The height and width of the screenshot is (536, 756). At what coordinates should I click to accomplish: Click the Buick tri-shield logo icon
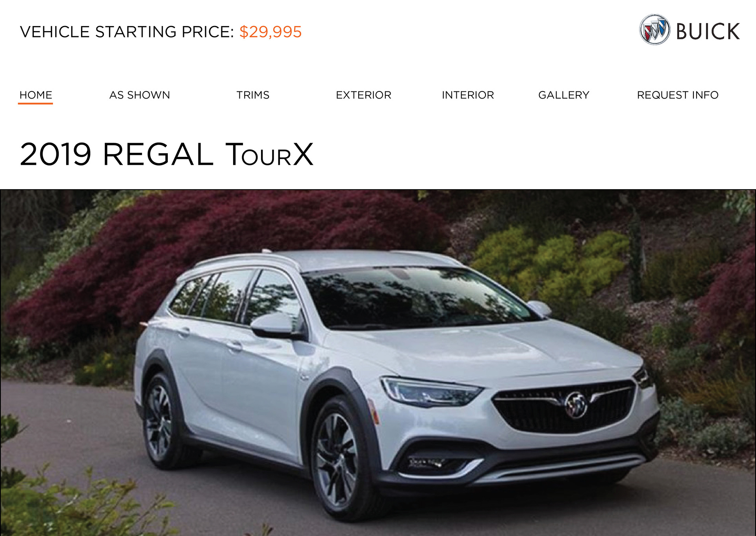(x=654, y=30)
